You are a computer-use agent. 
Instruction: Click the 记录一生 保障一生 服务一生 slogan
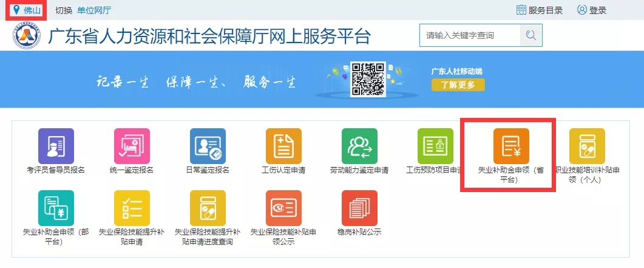click(196, 82)
